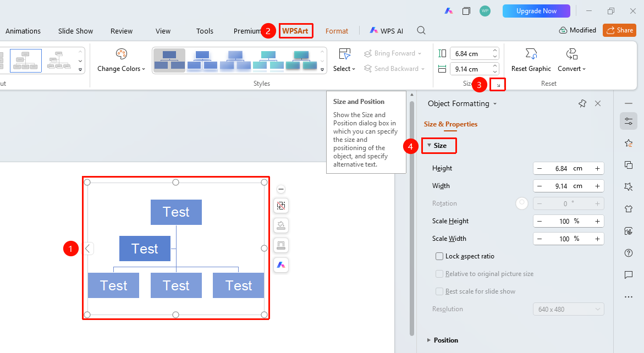Toggle Best scale for slide show checkbox
The image size is (644, 353).
(439, 291)
